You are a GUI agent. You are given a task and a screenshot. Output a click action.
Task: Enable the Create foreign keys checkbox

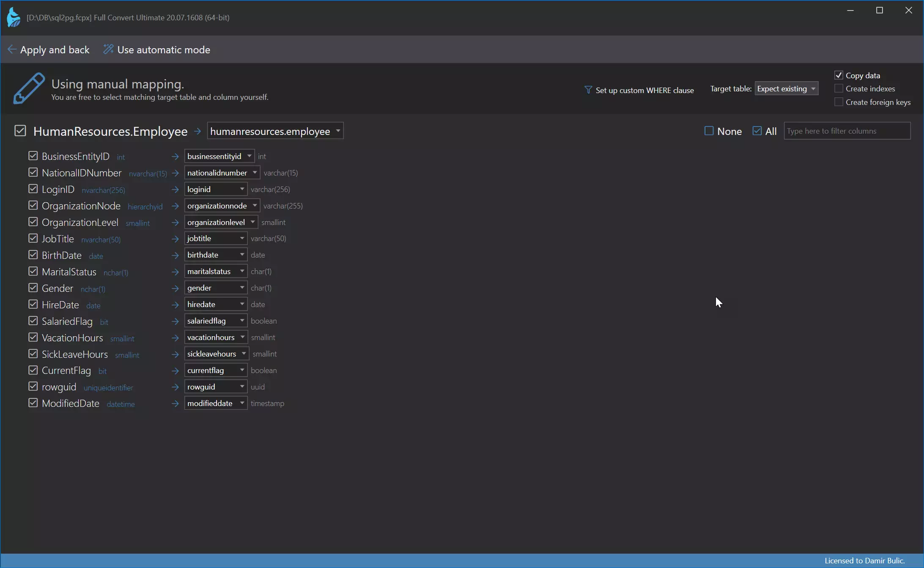(838, 102)
